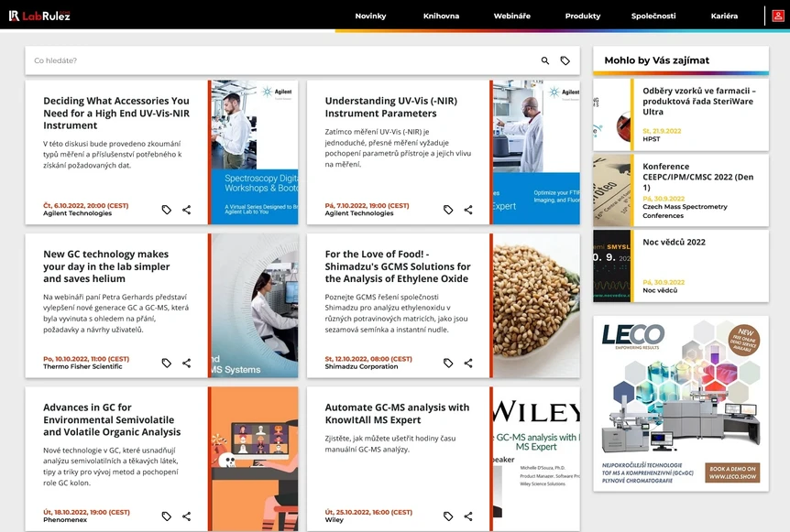The height and width of the screenshot is (532, 790).
Task: Click the LECO advertisement banner
Action: tap(681, 403)
